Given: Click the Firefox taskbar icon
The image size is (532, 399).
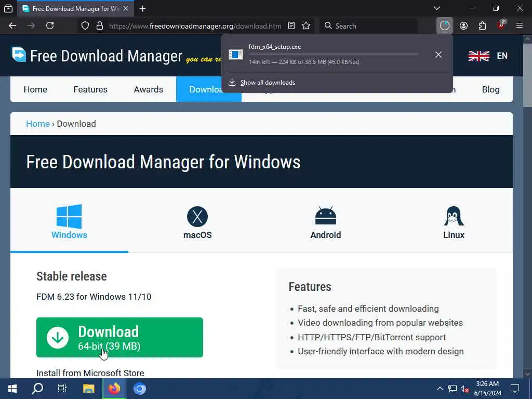Looking at the screenshot, I should 114,389.
